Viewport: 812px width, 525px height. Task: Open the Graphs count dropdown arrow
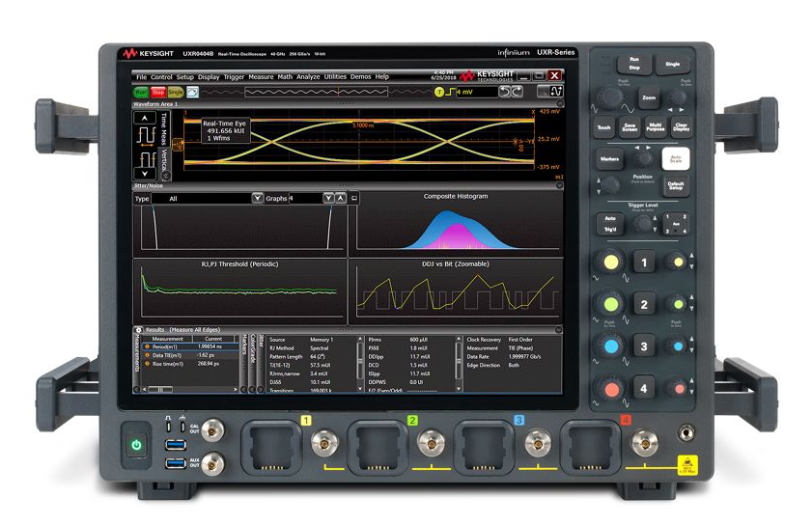pyautogui.click(x=328, y=198)
